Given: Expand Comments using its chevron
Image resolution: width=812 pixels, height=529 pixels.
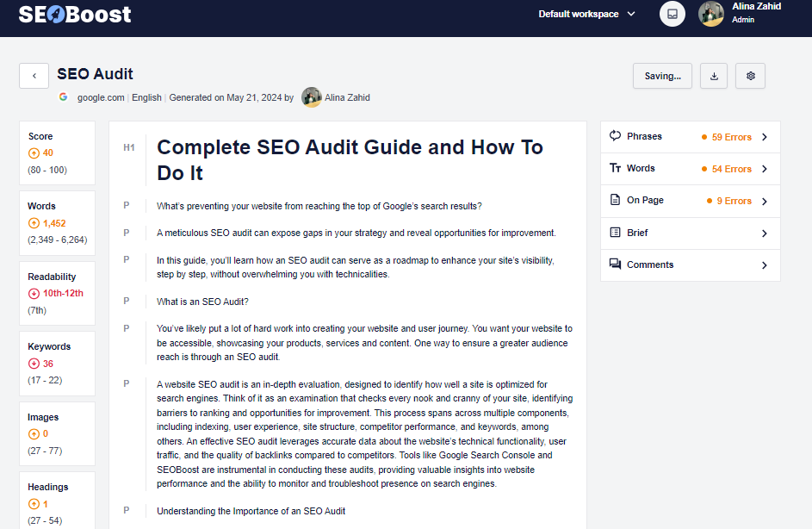Looking at the screenshot, I should pos(765,265).
